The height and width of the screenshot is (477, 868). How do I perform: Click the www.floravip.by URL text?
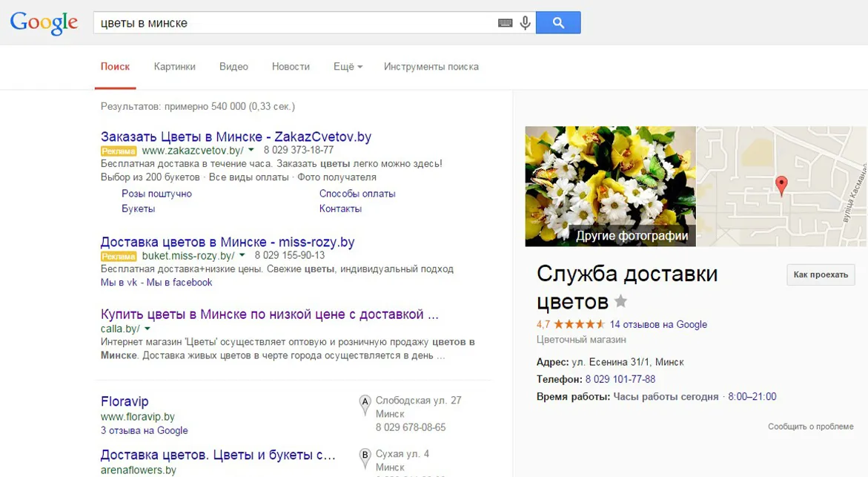tap(137, 417)
